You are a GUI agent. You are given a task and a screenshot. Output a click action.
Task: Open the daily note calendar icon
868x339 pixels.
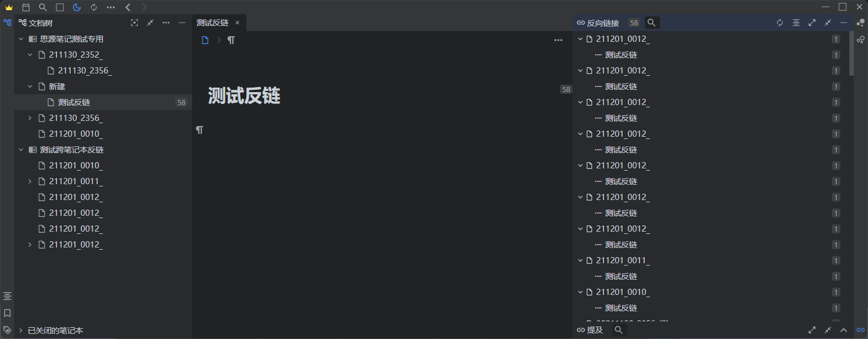coord(26,7)
